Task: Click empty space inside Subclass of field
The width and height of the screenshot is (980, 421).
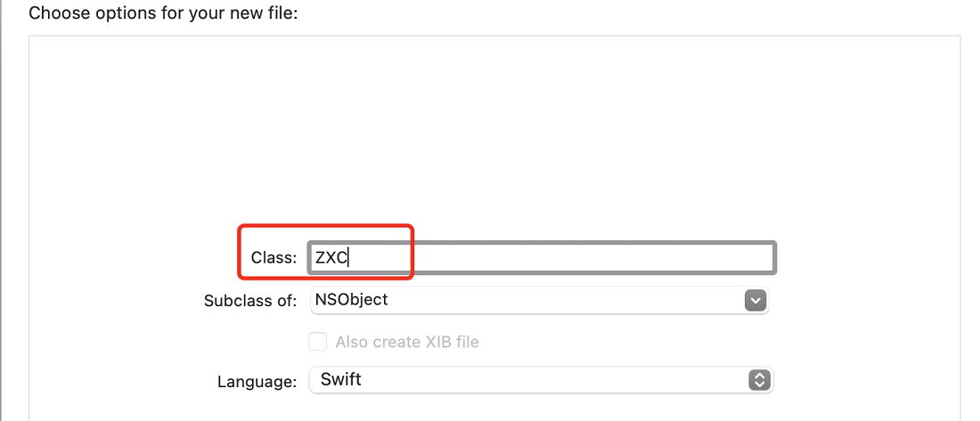Action: [x=562, y=301]
